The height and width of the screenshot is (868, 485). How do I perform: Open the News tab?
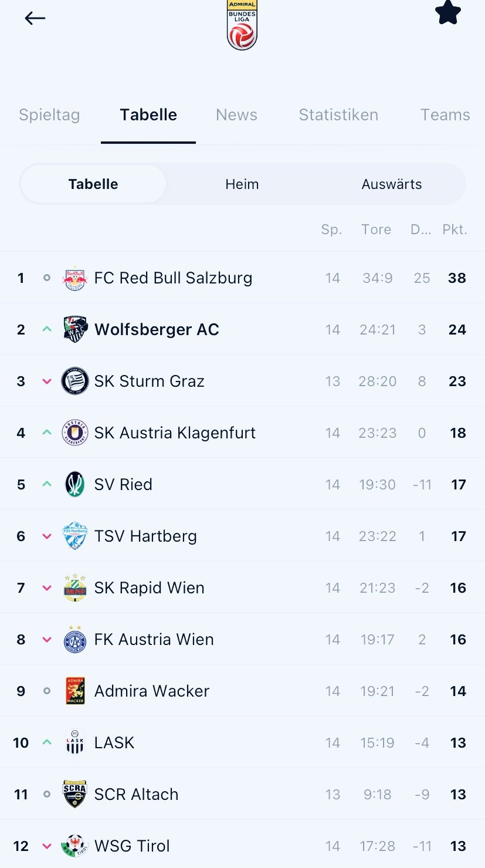[236, 114]
